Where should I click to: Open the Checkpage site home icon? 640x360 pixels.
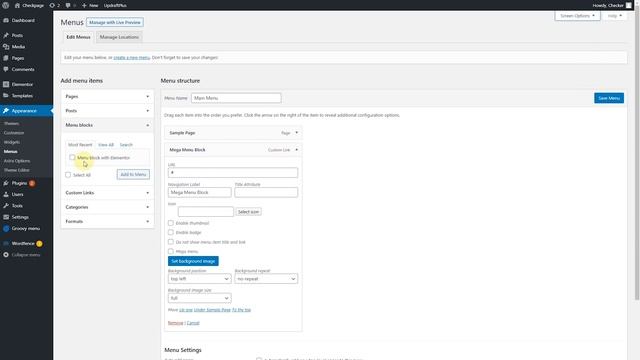[17, 5]
